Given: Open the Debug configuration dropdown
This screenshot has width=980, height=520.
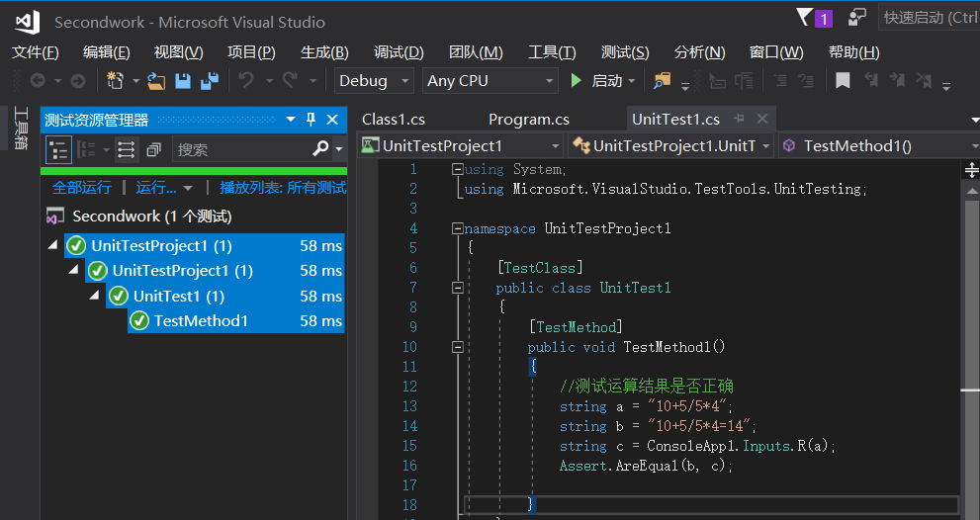Looking at the screenshot, I should pyautogui.click(x=405, y=81).
